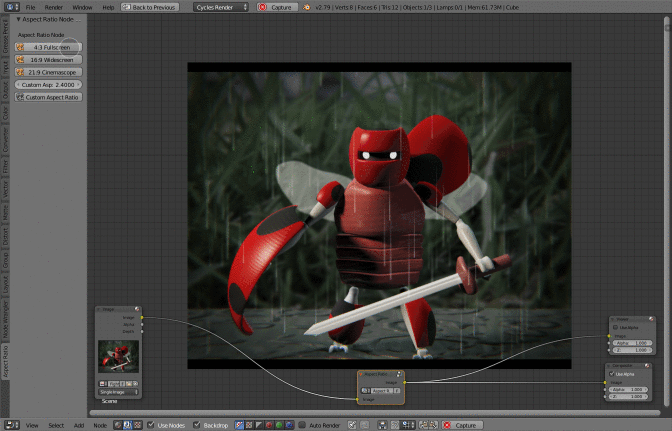Enable Use Alpha on the Viewer node
The image size is (672, 431).
615,327
